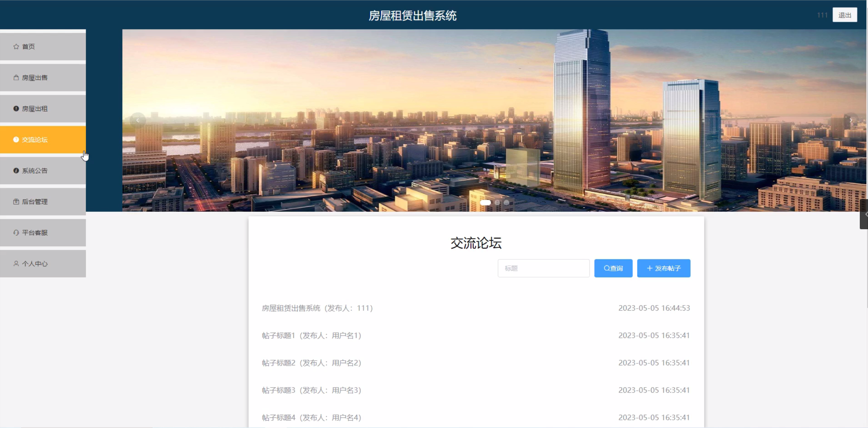The width and height of the screenshot is (868, 428).
Task: Click the exclamation icon beside 房屋出租
Action: tap(16, 108)
